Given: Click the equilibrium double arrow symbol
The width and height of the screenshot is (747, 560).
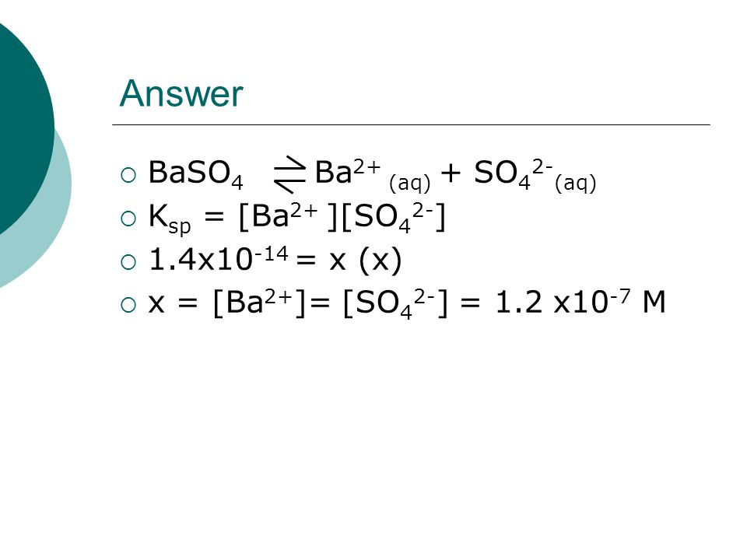Looking at the screenshot, I should (x=289, y=174).
